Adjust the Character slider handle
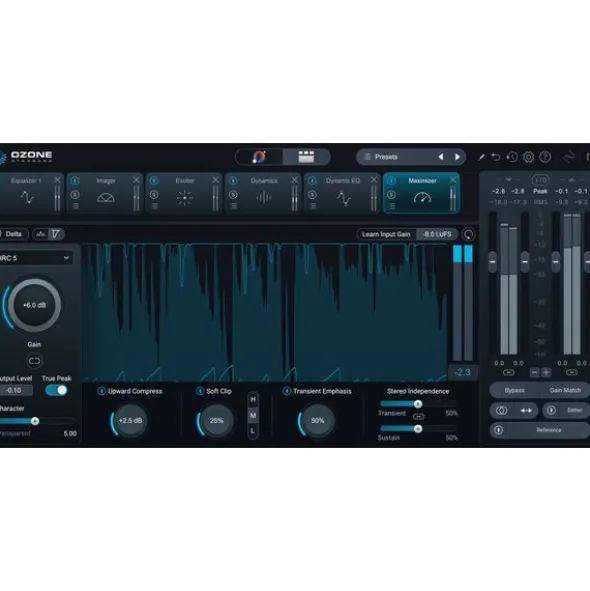 tap(35, 421)
